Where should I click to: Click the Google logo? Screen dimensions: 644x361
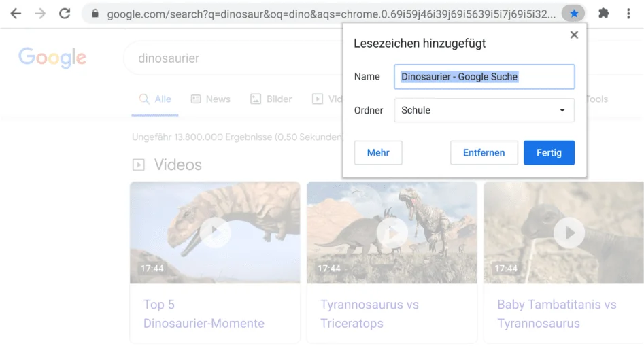tap(52, 58)
